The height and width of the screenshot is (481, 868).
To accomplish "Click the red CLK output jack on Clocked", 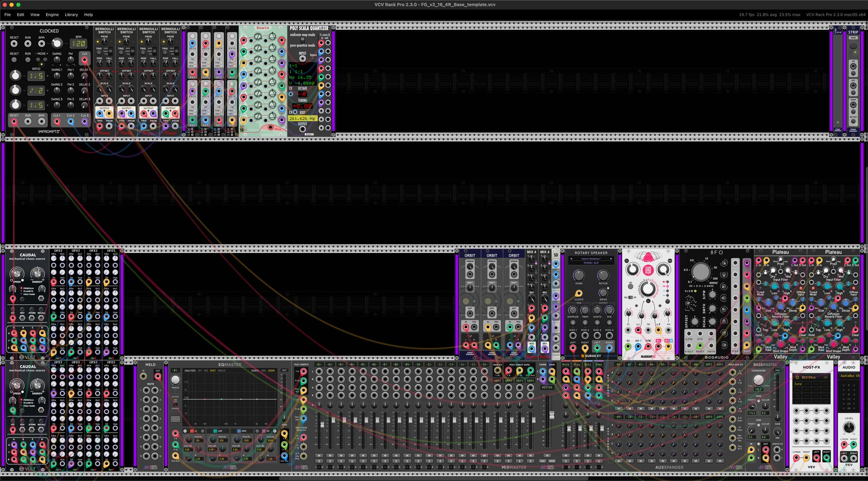I will (85, 60).
